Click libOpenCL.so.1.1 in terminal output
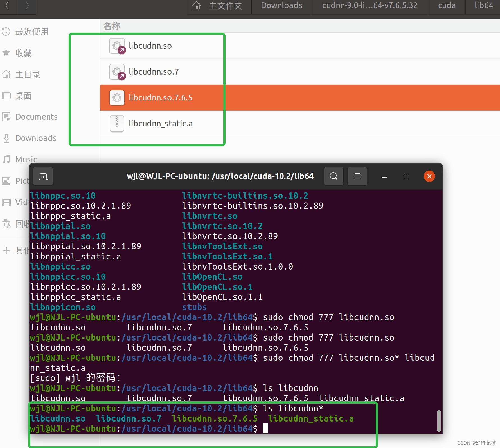The image size is (500, 448). [x=222, y=297]
